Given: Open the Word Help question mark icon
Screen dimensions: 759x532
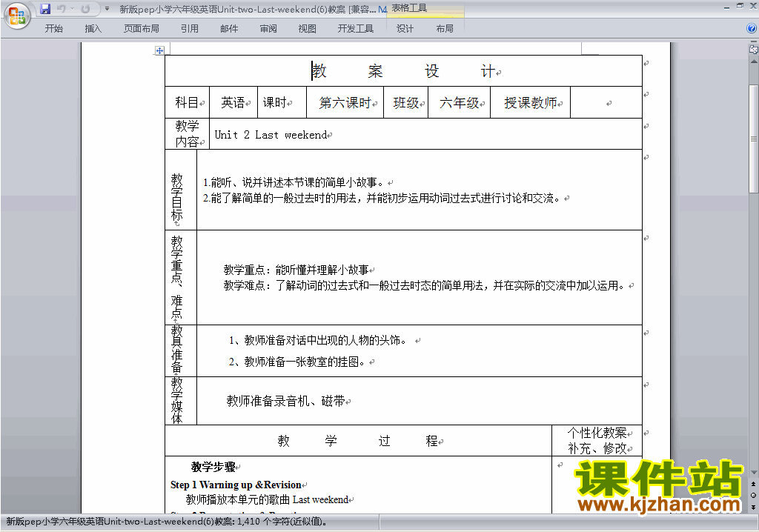Looking at the screenshot, I should [x=752, y=29].
